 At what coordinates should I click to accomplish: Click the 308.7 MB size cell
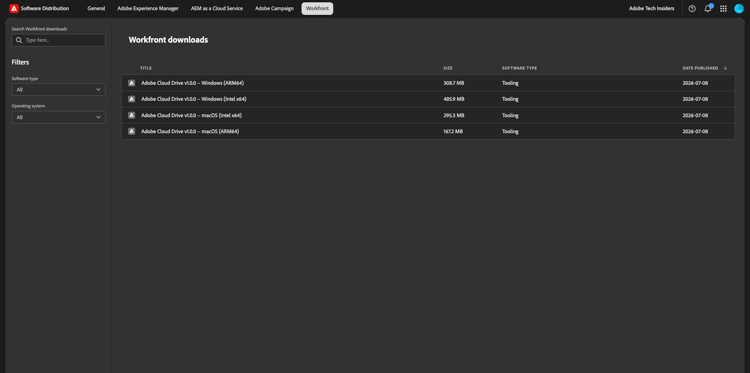[453, 83]
